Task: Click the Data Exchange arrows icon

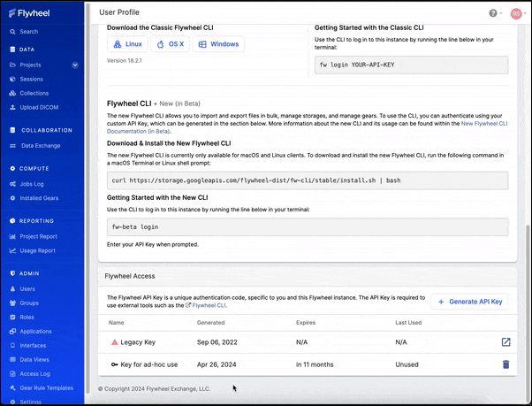Action: (12, 146)
